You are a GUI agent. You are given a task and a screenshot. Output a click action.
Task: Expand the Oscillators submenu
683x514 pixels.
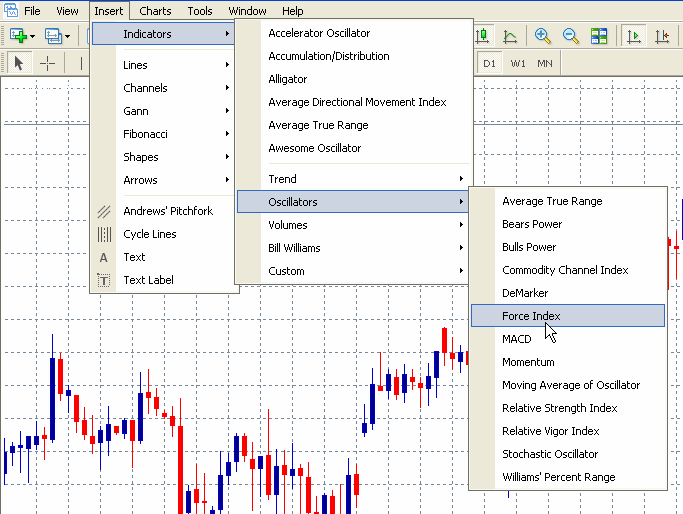(353, 202)
